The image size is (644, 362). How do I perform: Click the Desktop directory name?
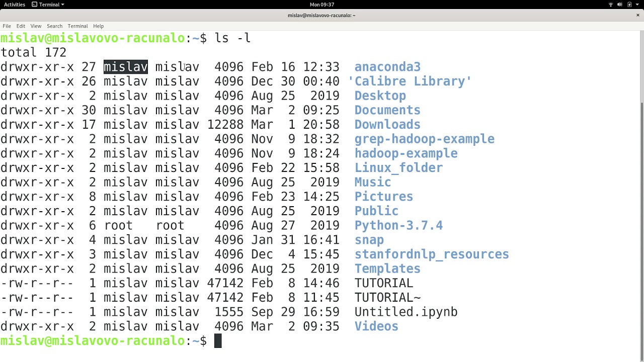[380, 96]
